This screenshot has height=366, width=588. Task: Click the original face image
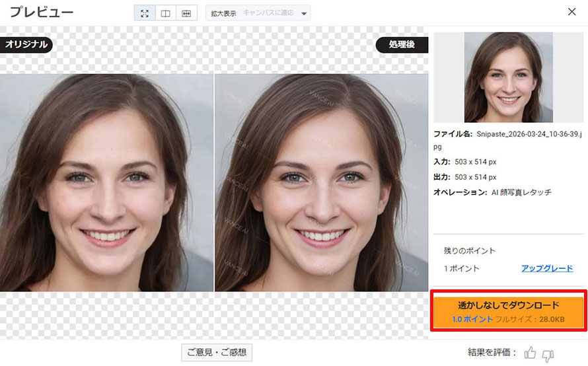click(x=106, y=182)
